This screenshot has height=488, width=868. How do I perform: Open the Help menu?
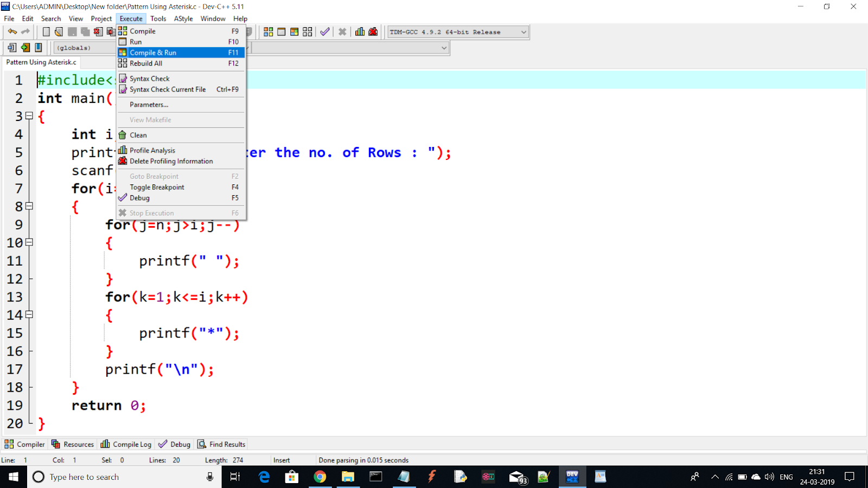240,18
